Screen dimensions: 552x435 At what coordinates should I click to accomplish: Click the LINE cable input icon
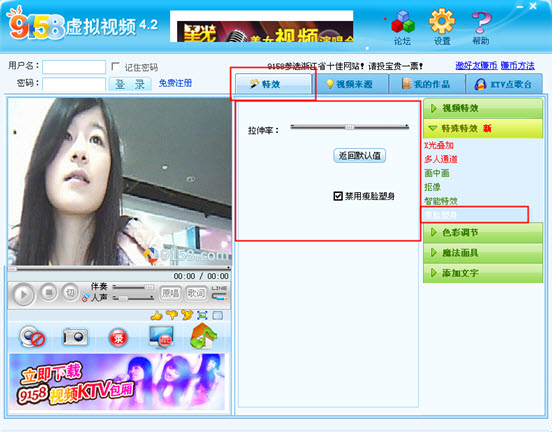click(219, 293)
